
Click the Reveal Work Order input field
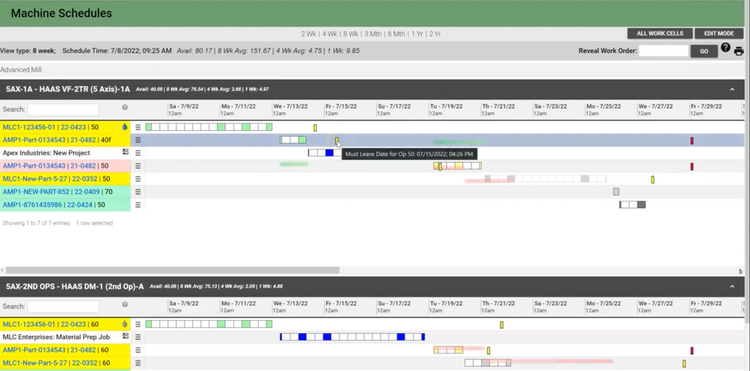[663, 51]
